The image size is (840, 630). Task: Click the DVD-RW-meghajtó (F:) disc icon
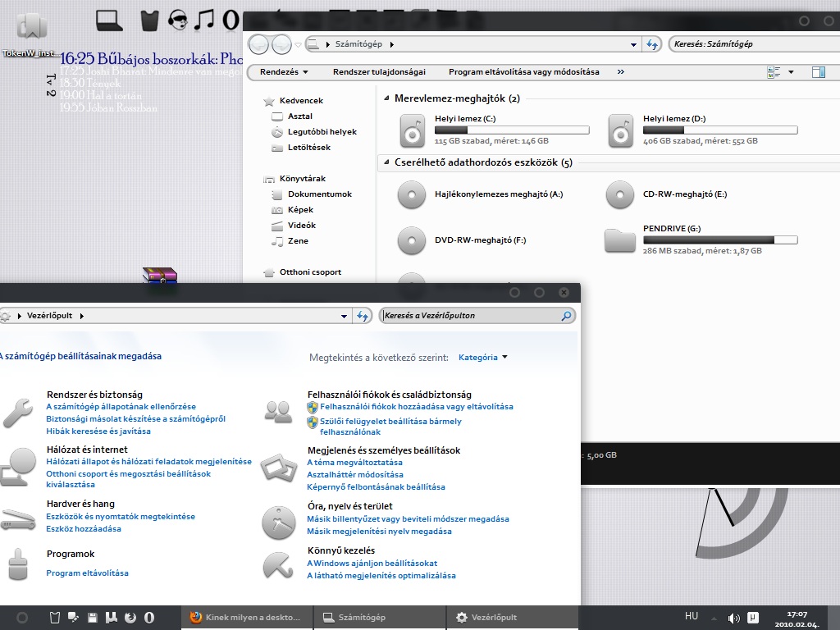pyautogui.click(x=412, y=240)
